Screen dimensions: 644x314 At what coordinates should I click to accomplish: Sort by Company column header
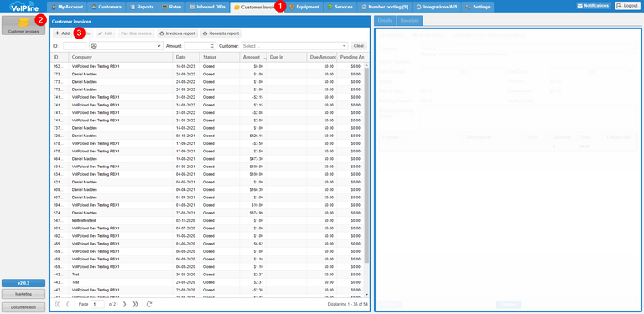[x=120, y=57]
